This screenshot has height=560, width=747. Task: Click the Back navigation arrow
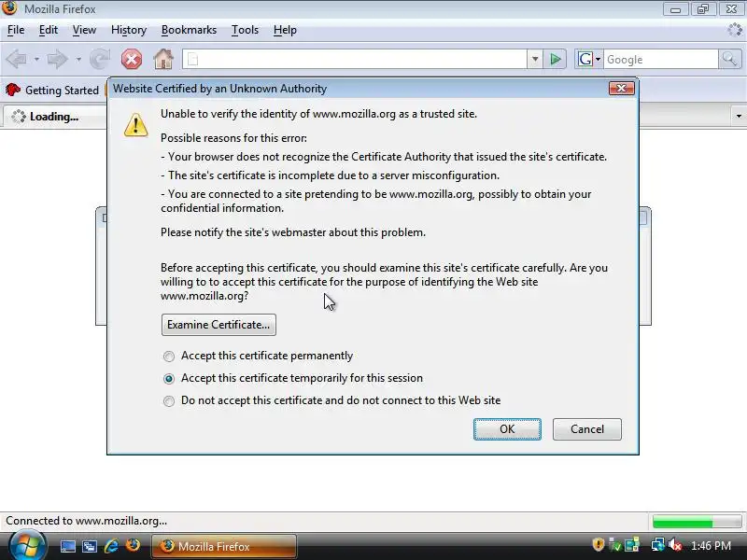tap(17, 60)
